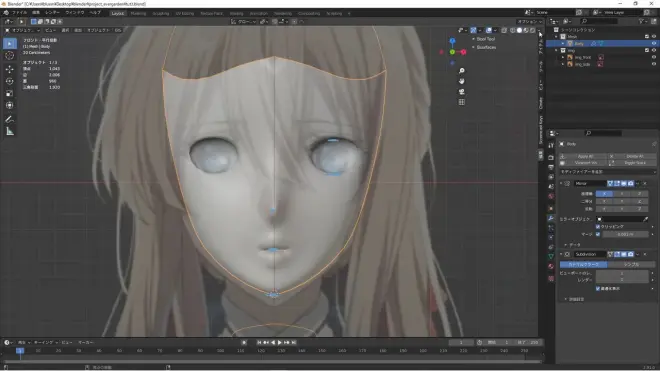
Task: Click the current frame number field in timeline
Action: tap(461, 342)
